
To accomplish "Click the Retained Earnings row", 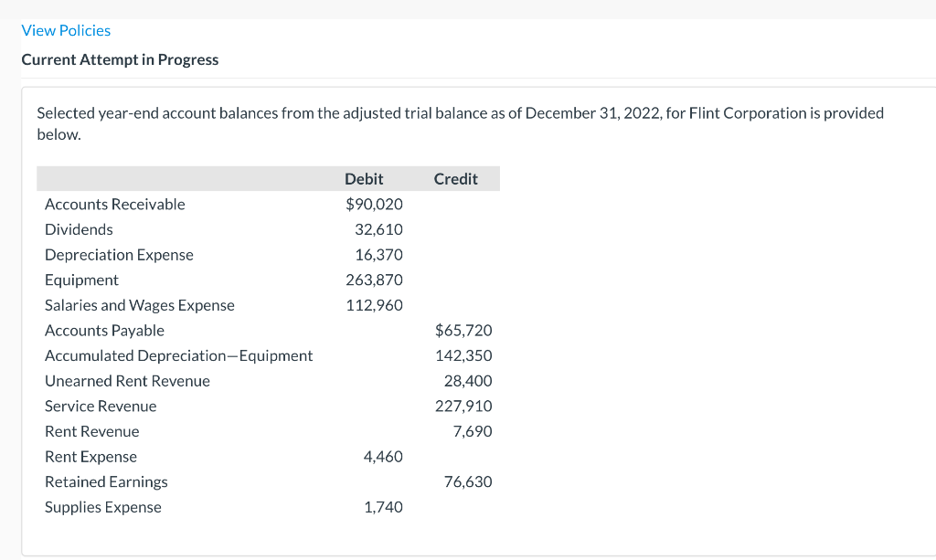I will coord(106,481).
